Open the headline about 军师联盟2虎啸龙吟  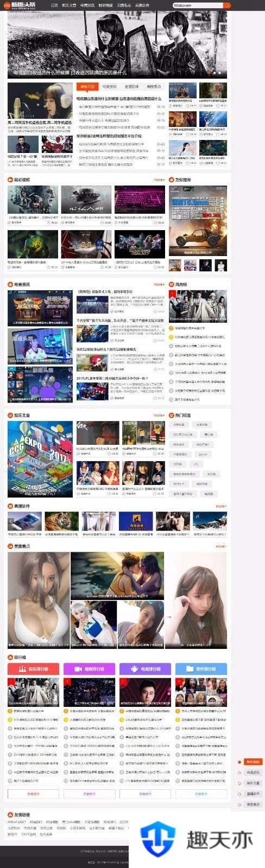pos(109,136)
